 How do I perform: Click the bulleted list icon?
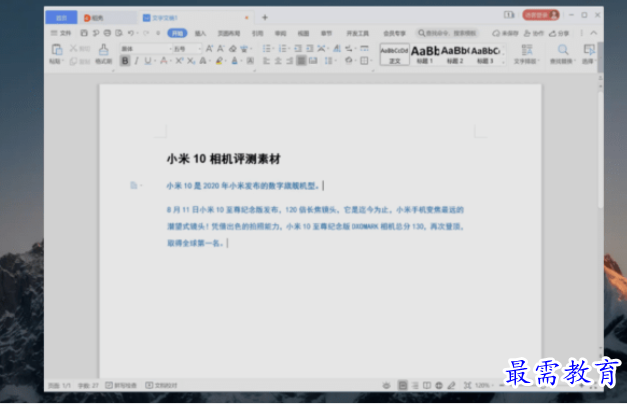pos(266,48)
